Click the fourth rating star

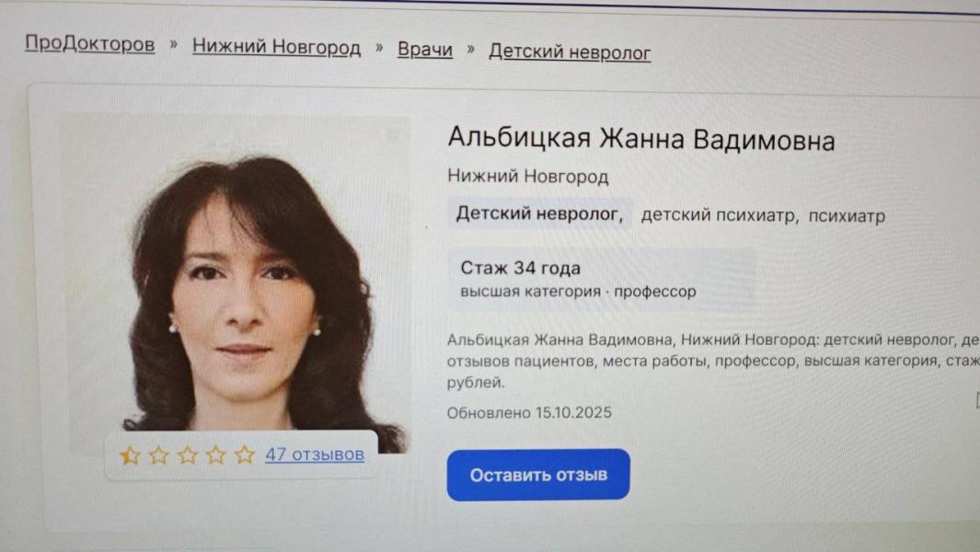216,454
